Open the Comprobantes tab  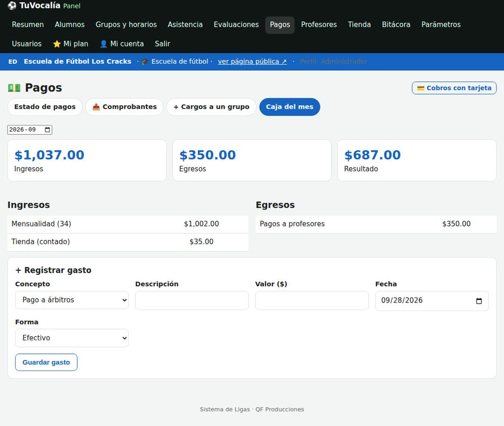[124, 107]
